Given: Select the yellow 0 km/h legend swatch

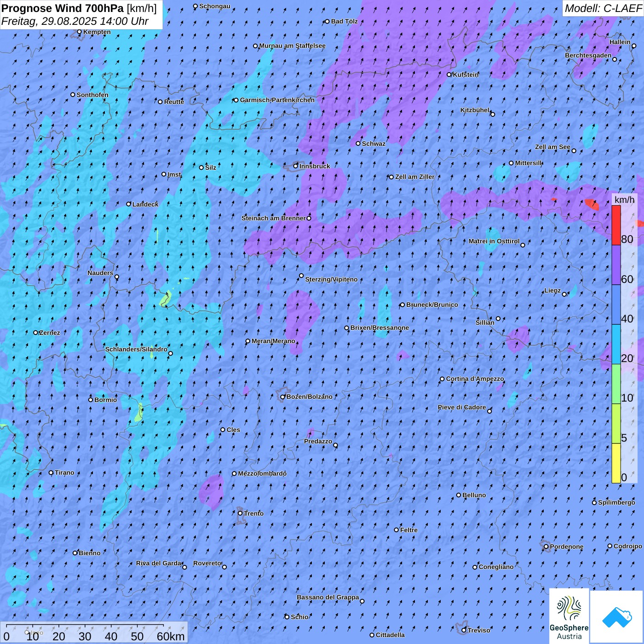Looking at the screenshot, I should (616, 463).
